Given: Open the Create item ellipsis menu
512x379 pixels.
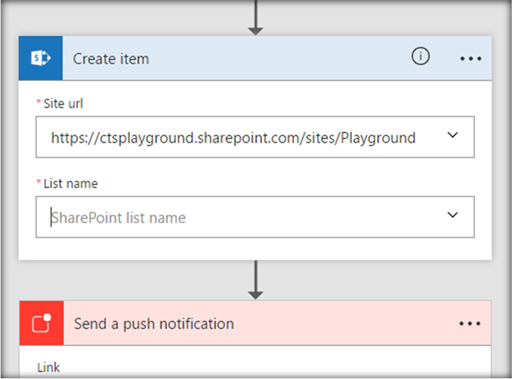Looking at the screenshot, I should (x=471, y=59).
